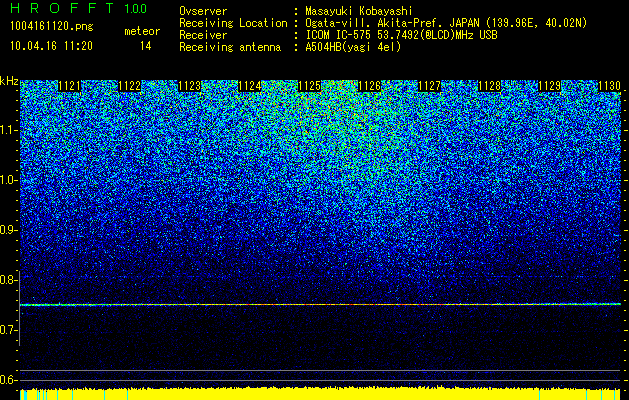629x400 pixels.
Task: Click the 0.9 kHz frequency label
Action: 8,230
